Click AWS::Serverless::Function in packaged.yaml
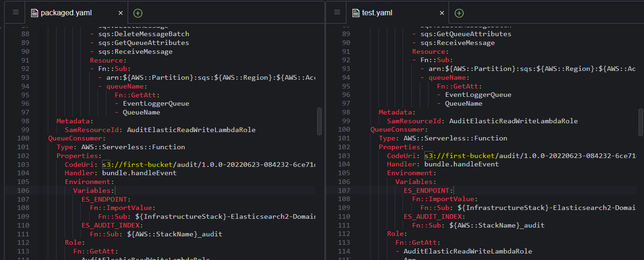This screenshot has height=260, width=644. pyautogui.click(x=133, y=147)
